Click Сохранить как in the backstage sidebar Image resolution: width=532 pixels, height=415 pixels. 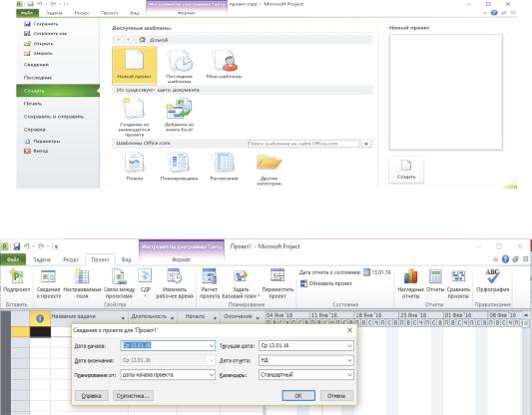tap(46, 34)
